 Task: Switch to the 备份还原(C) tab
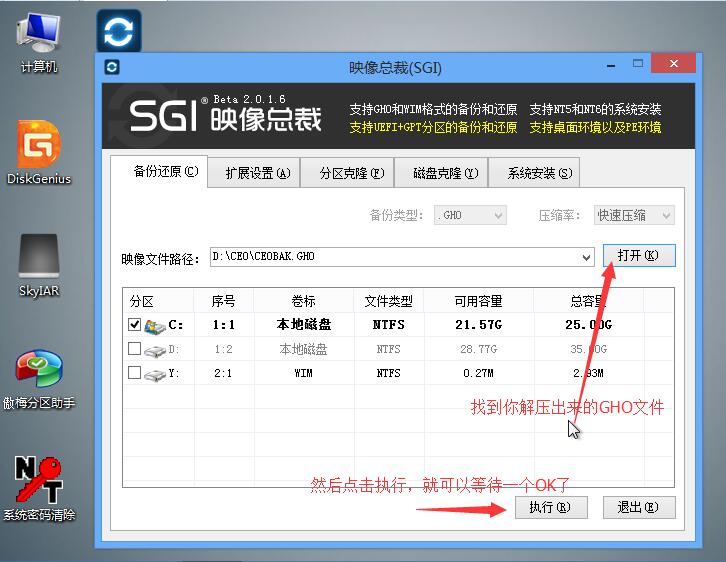159,172
